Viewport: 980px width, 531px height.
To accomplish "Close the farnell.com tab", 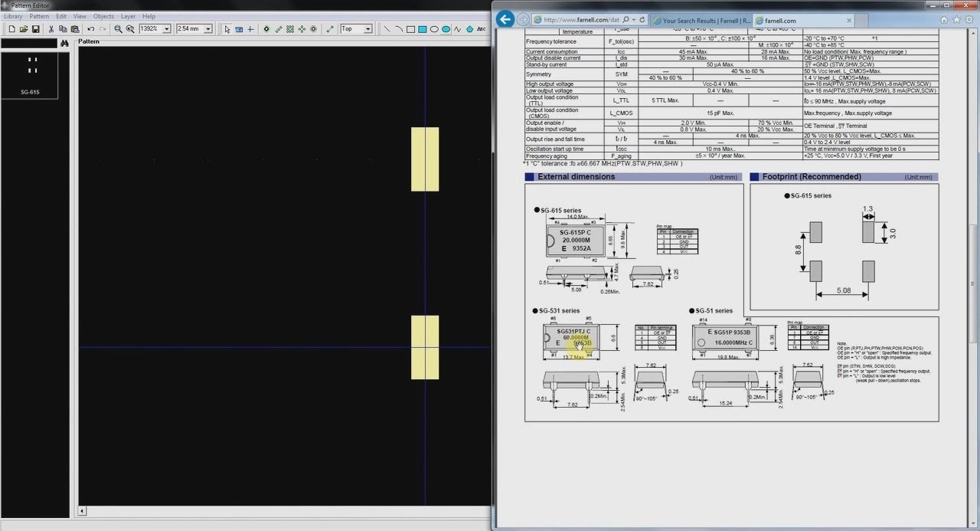I will tap(850, 20).
